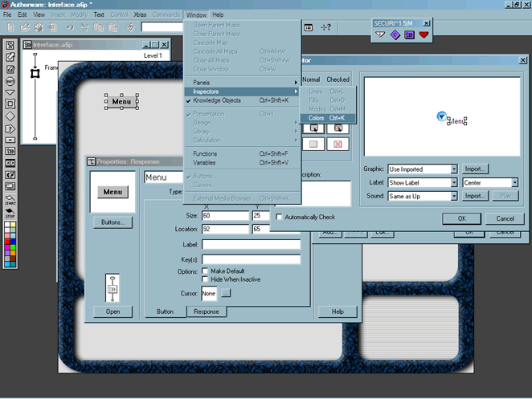Expand the Panels submenu
Image resolution: width=532 pixels, height=399 pixels.
pos(242,83)
